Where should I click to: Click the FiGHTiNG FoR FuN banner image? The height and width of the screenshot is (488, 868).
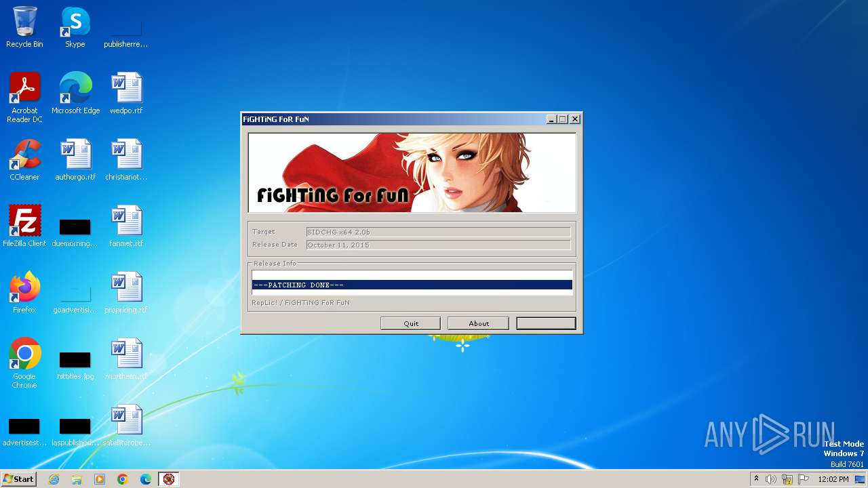tap(412, 173)
